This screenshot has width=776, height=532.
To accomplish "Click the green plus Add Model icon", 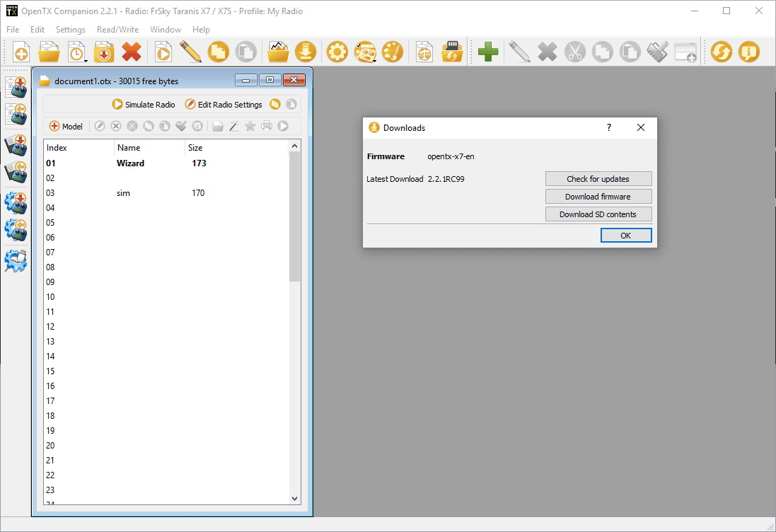I will (488, 52).
